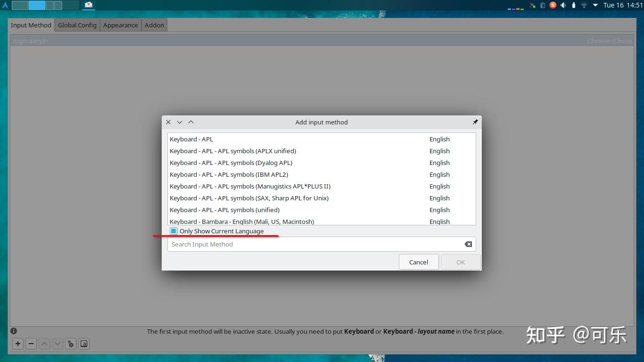Image resolution: width=644 pixels, height=362 pixels.
Task: Move the selected input method down
Action: [58, 344]
